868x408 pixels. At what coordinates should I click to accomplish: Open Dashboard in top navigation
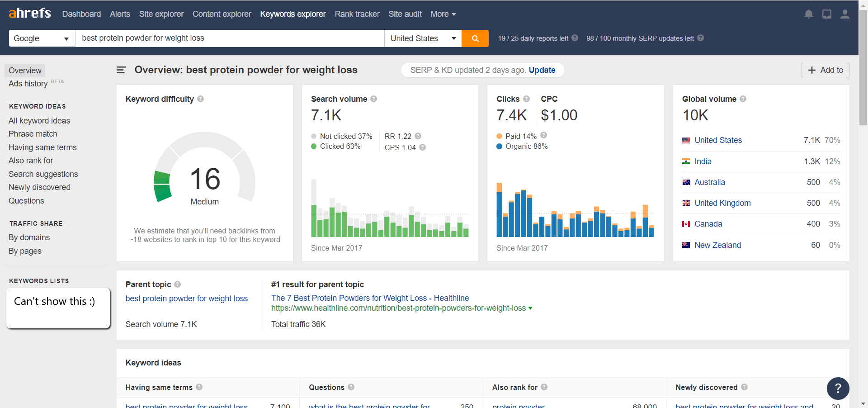(x=81, y=14)
